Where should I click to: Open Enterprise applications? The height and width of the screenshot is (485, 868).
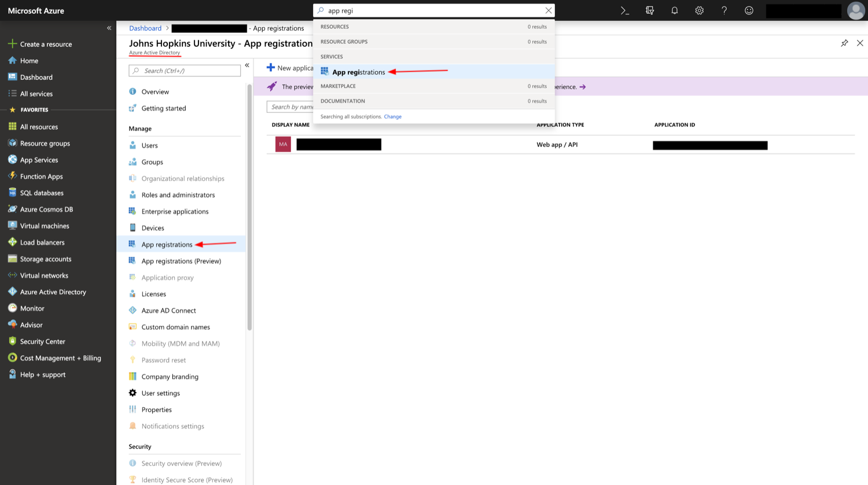[175, 211]
